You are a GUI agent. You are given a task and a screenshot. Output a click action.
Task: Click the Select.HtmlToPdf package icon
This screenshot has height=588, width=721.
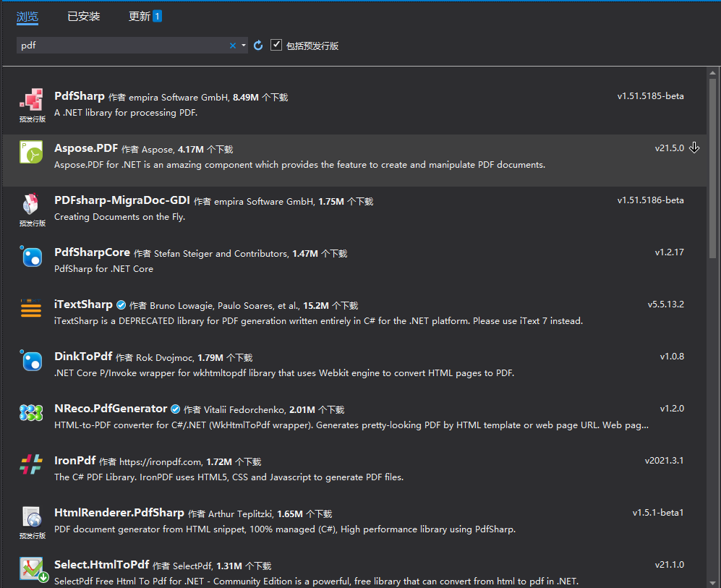[x=32, y=570]
